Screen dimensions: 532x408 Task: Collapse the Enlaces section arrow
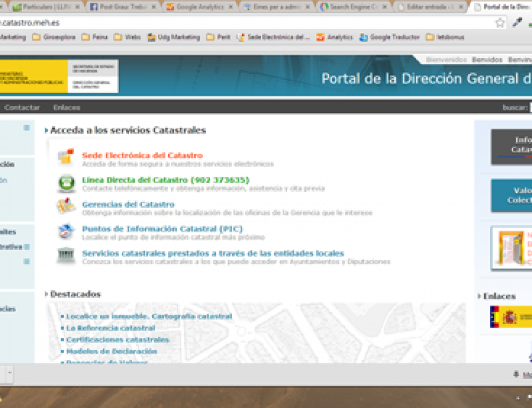coord(479,296)
